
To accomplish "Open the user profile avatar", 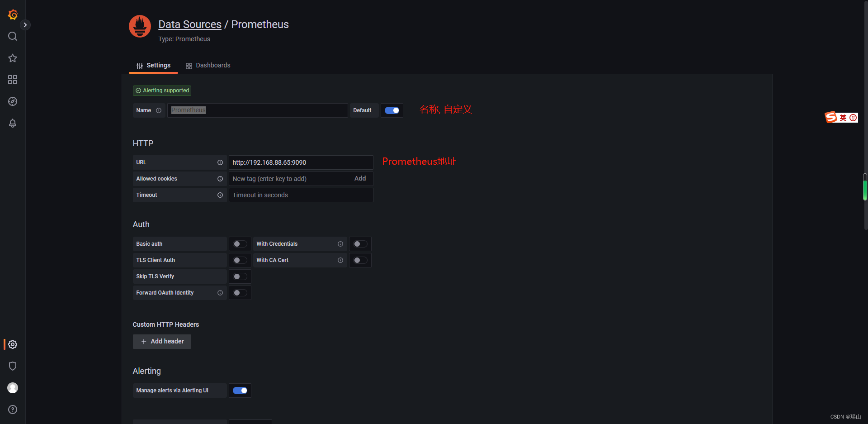I will [13, 388].
